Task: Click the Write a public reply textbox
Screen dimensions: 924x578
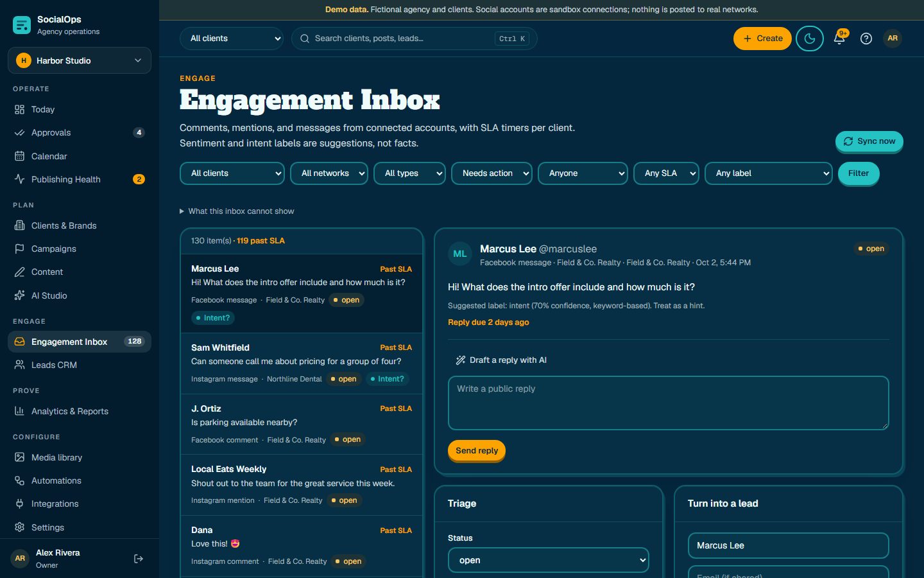Action: click(x=669, y=403)
